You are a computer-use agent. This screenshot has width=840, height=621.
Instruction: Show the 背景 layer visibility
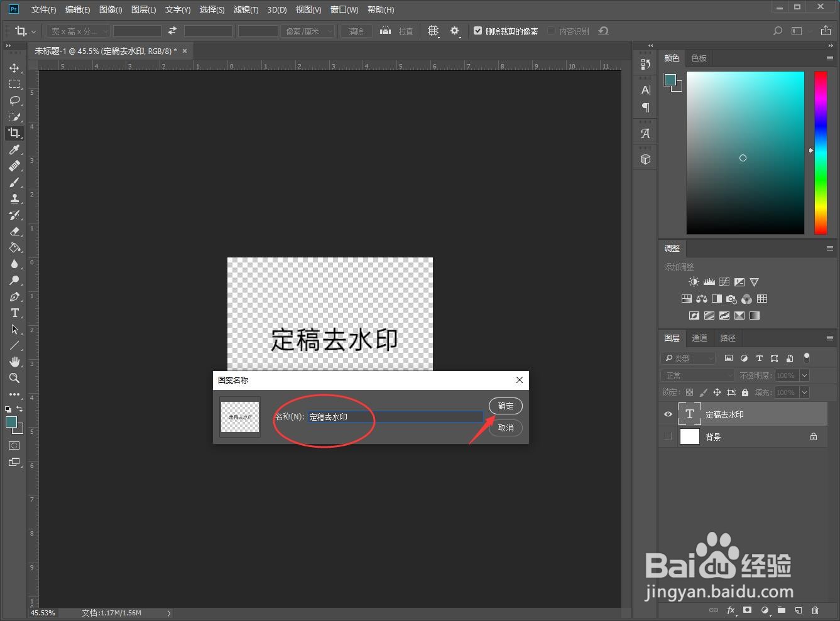point(668,436)
